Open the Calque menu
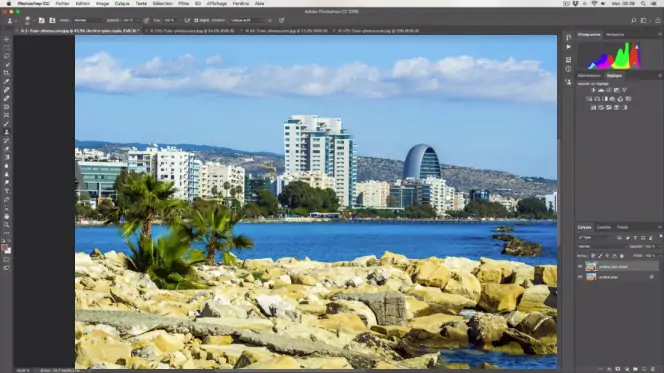Image resolution: width=664 pixels, height=373 pixels. pyautogui.click(x=122, y=3)
